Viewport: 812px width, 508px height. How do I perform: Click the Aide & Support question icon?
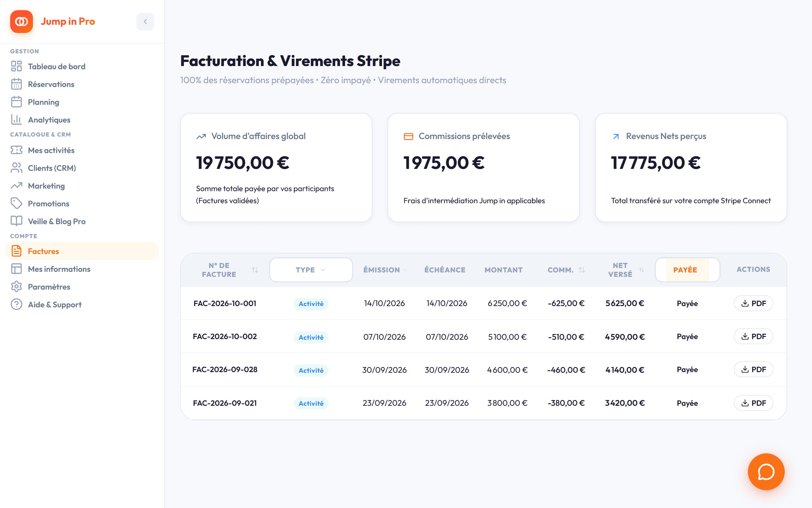tap(16, 304)
